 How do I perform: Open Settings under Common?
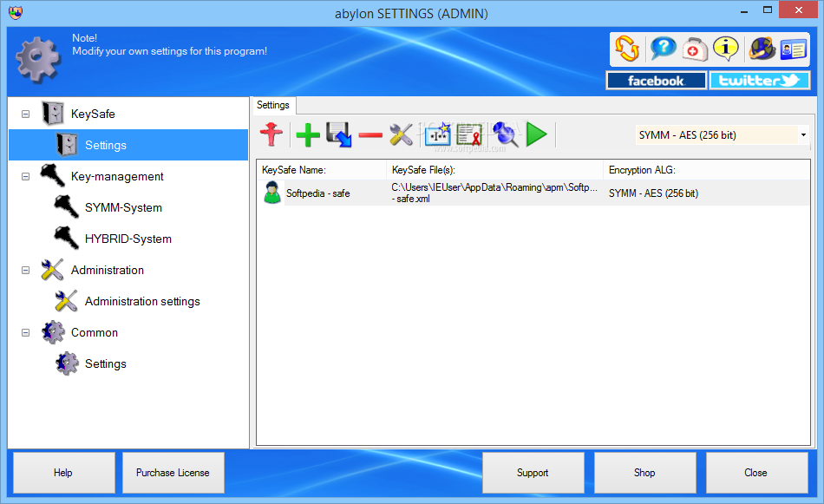tap(105, 363)
